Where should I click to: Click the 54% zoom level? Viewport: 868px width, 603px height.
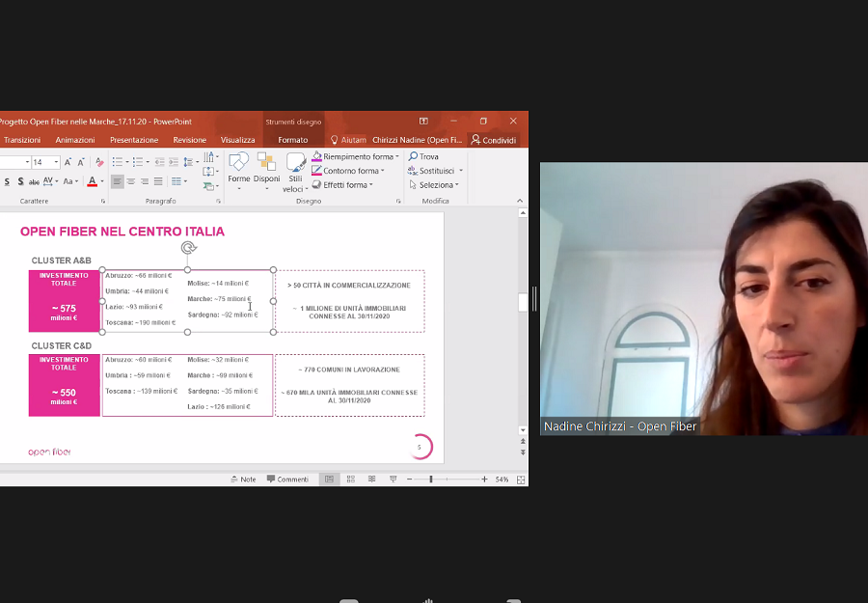coord(502,480)
